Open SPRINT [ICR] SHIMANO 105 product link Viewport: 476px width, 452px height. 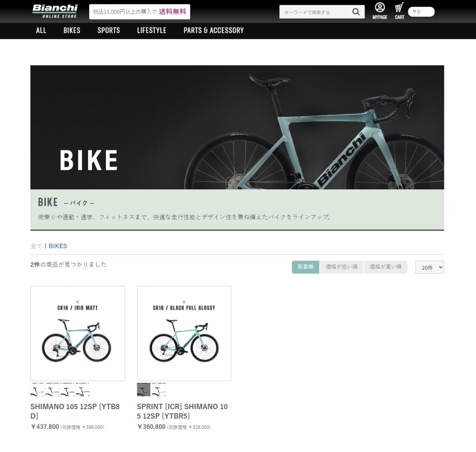tap(182, 411)
